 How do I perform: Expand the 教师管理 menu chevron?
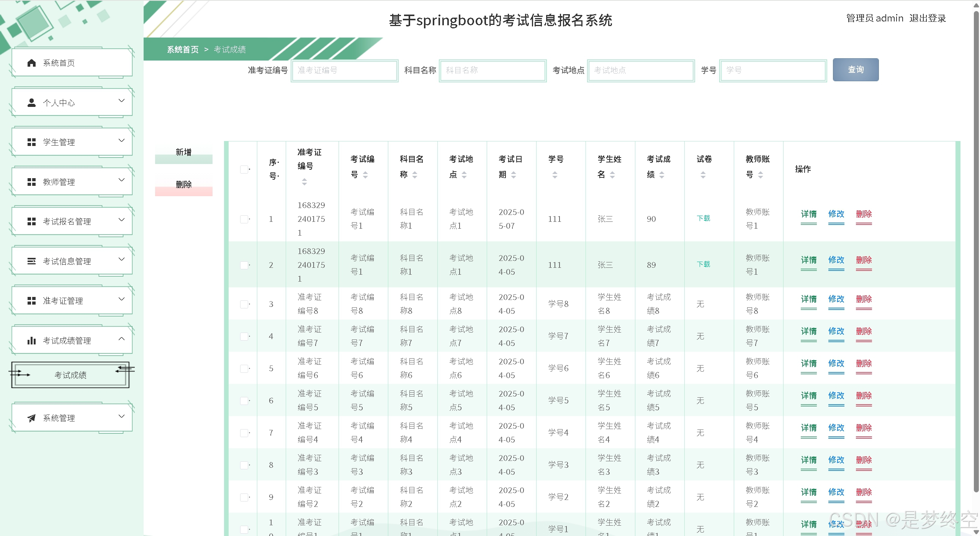[121, 180]
